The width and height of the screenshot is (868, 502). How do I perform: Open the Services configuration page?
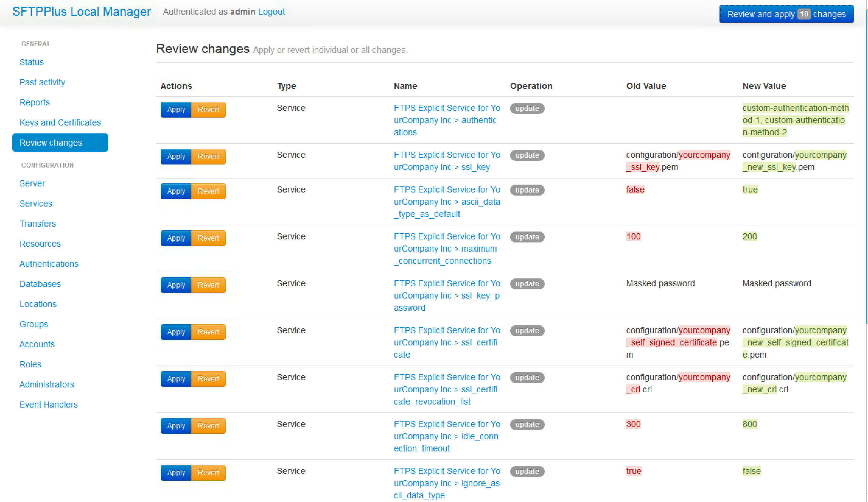36,204
